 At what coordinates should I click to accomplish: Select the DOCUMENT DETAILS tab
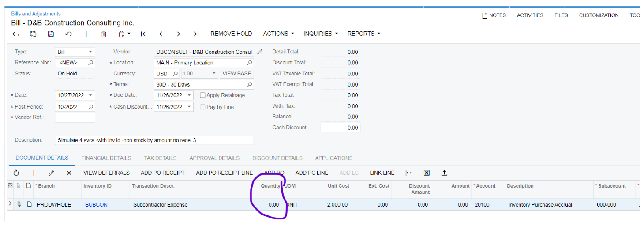pyautogui.click(x=42, y=158)
